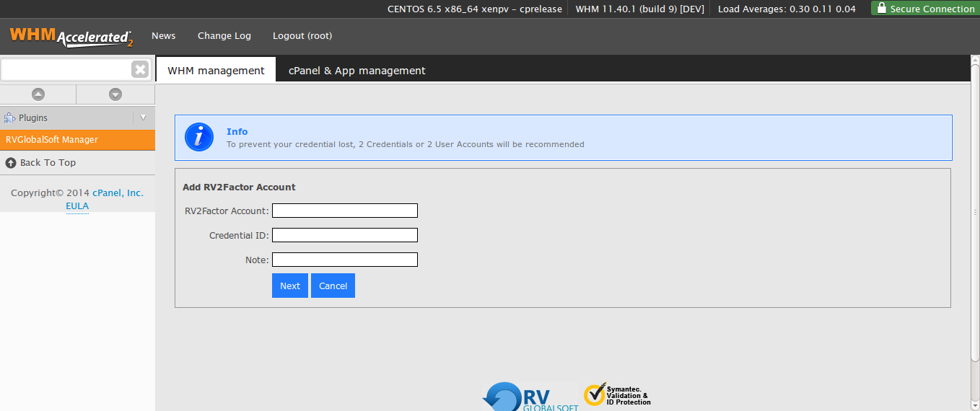Open RVGlobalSoft Manager in the sidebar
980x411 pixels.
point(77,140)
